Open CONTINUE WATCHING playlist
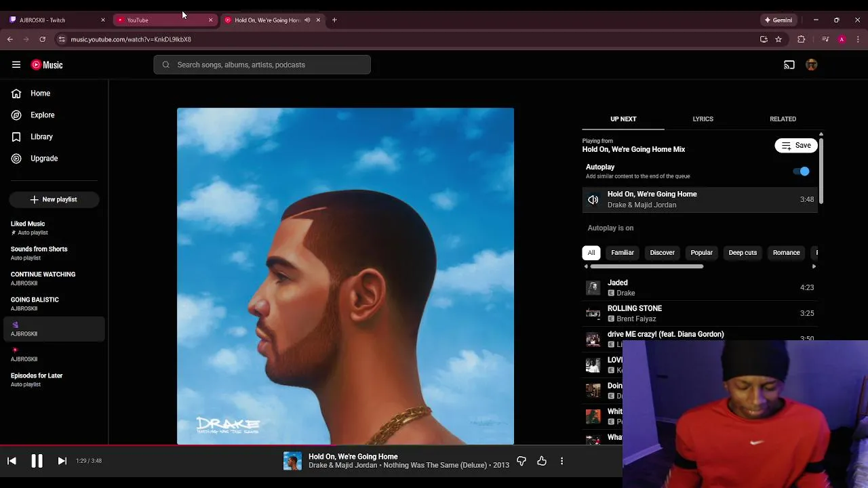Image resolution: width=868 pixels, height=488 pixels. click(x=54, y=279)
